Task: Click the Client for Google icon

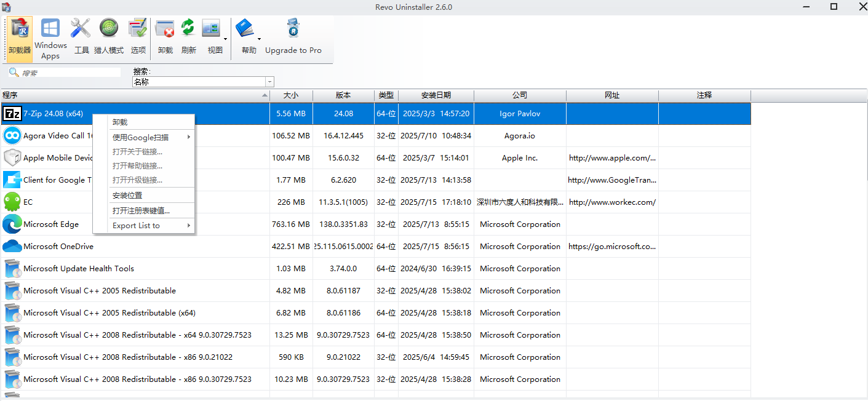Action: (x=12, y=180)
